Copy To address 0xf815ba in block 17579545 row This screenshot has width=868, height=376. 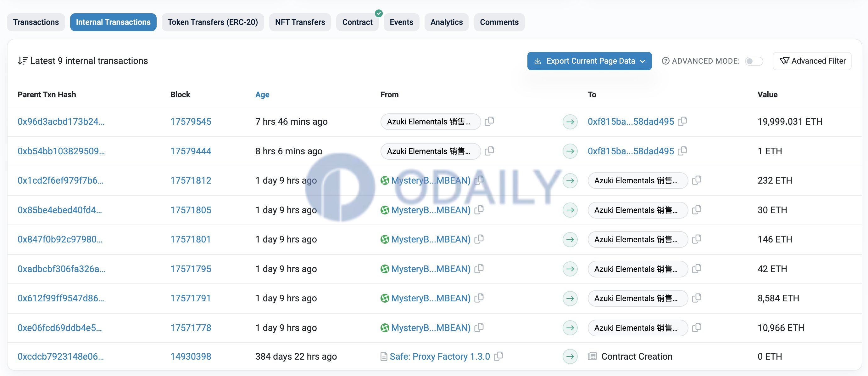682,121
